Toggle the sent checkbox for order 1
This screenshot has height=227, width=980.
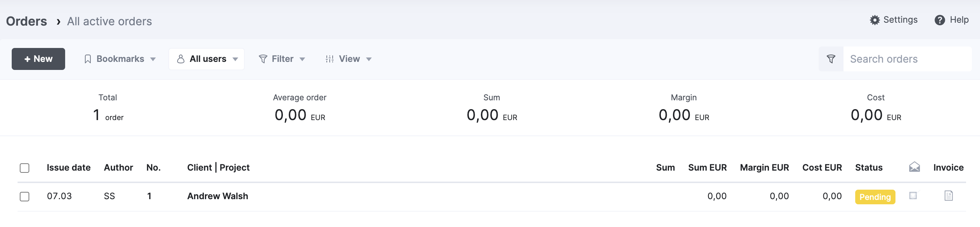click(913, 196)
